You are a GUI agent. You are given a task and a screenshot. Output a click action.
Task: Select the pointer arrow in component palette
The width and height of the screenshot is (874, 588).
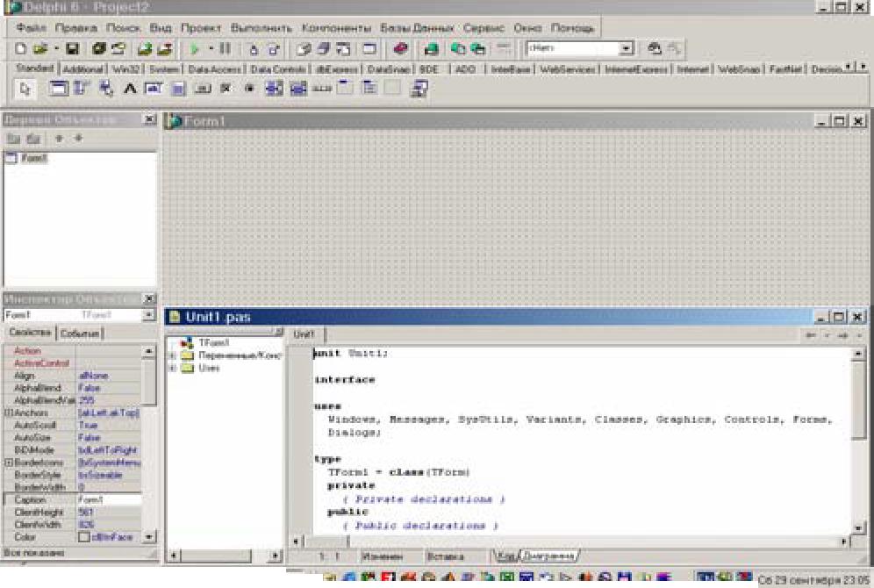(25, 89)
